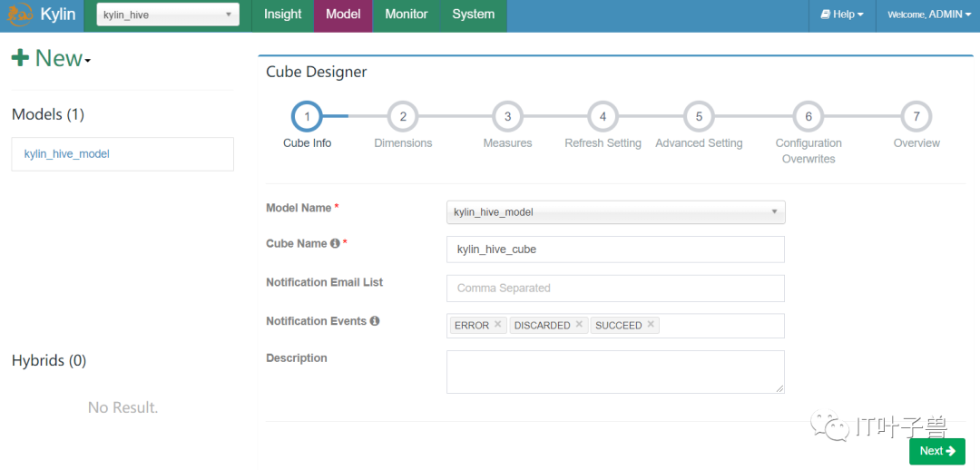Open the kylin_hive_model link in Models list
Viewport: 980px width, 470px height.
[x=67, y=153]
